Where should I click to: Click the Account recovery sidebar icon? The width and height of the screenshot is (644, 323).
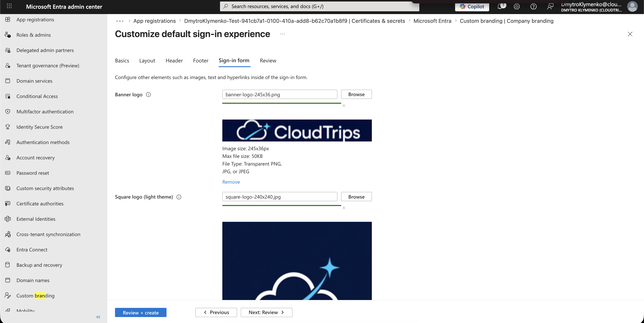tap(8, 157)
